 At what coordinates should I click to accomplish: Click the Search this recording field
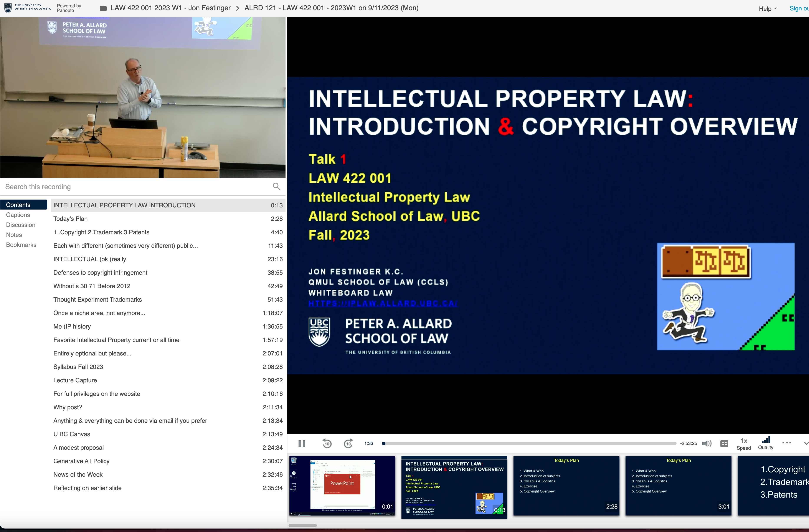(x=136, y=187)
